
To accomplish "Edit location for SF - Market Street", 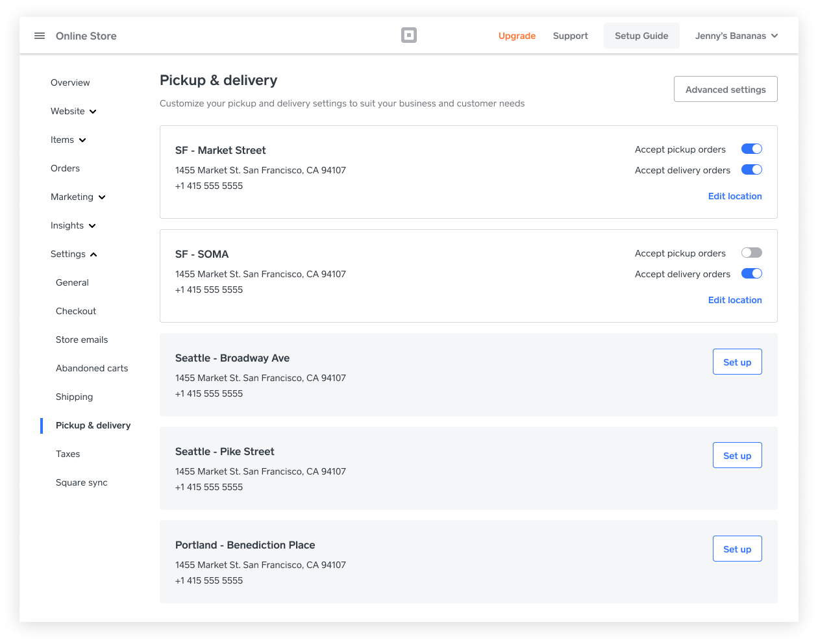I will pos(735,196).
